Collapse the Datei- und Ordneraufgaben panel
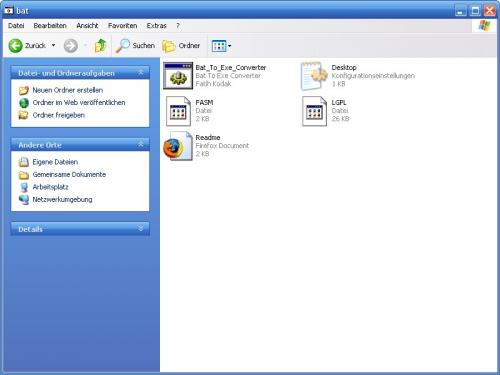This screenshot has height=375, width=500. (141, 72)
